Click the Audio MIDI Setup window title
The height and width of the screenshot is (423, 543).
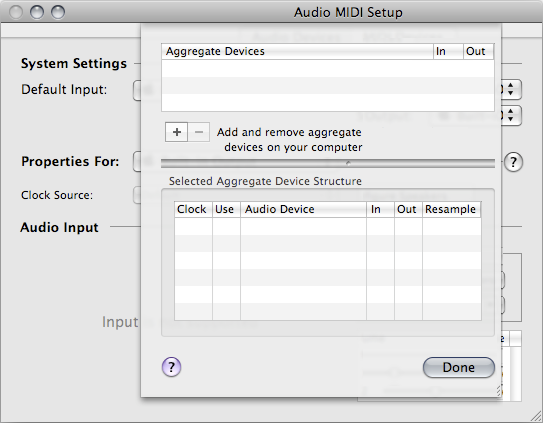coord(348,12)
